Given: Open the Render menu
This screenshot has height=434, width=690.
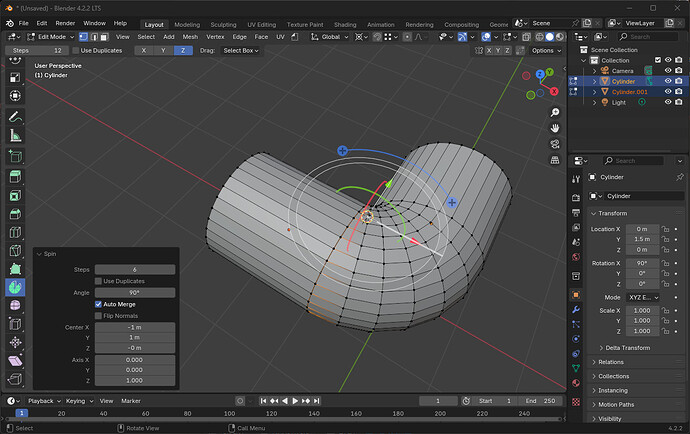Looking at the screenshot, I should pos(65,23).
